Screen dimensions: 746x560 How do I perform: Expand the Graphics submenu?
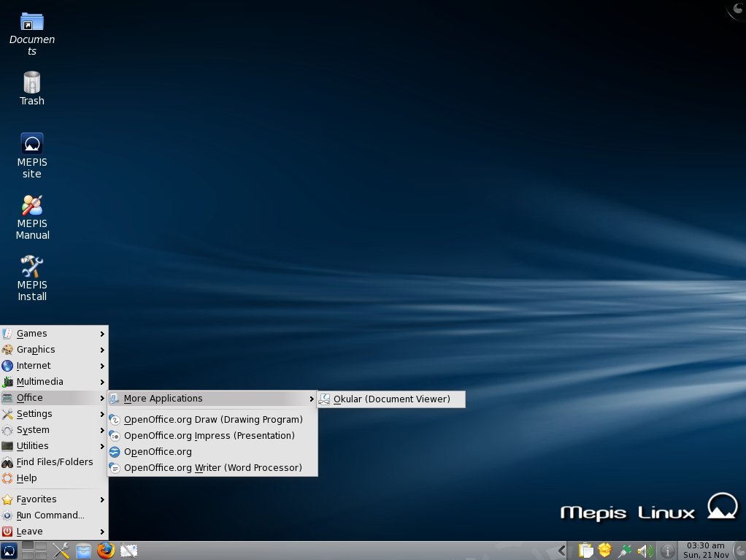[x=54, y=350]
